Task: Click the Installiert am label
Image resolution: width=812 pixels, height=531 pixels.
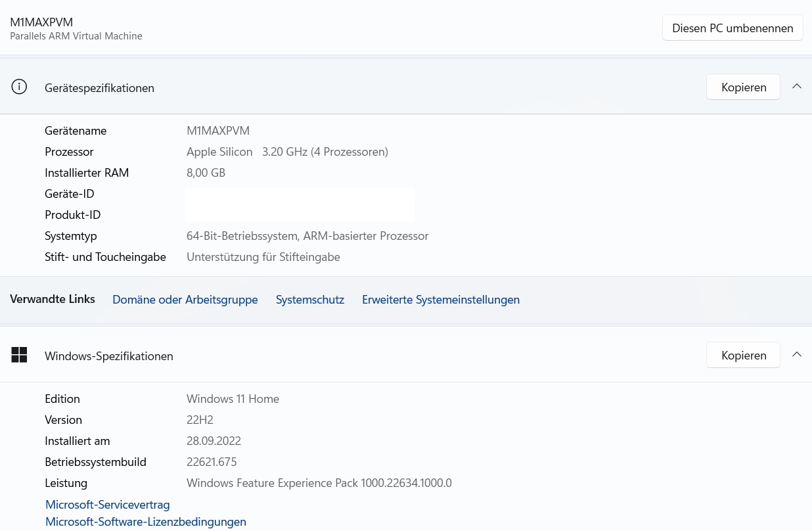Action: pyautogui.click(x=78, y=441)
